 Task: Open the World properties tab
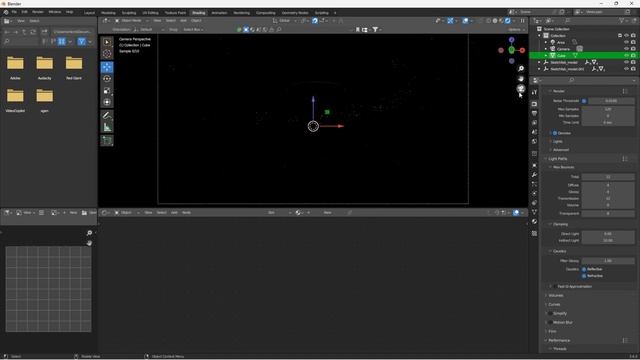(x=534, y=141)
